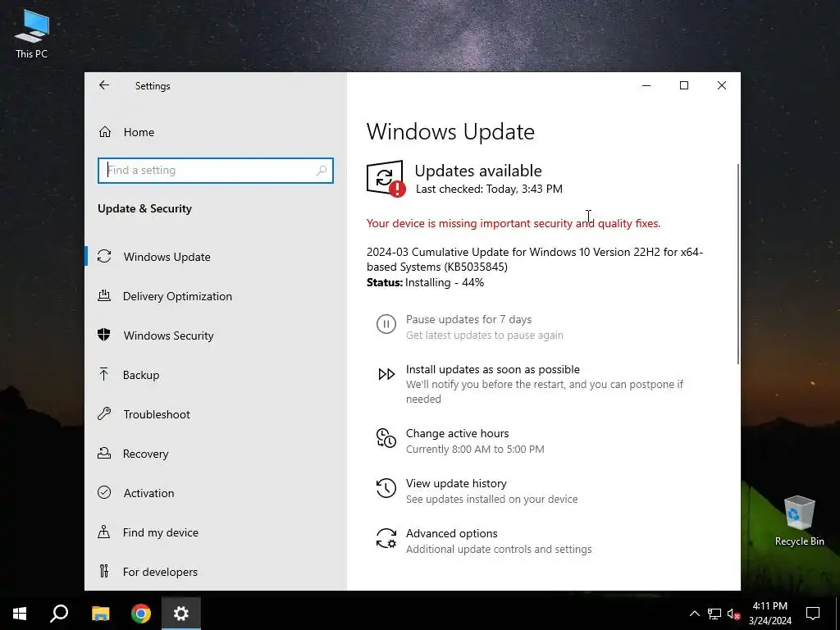Click the Troubleshoot wrench icon

click(104, 413)
